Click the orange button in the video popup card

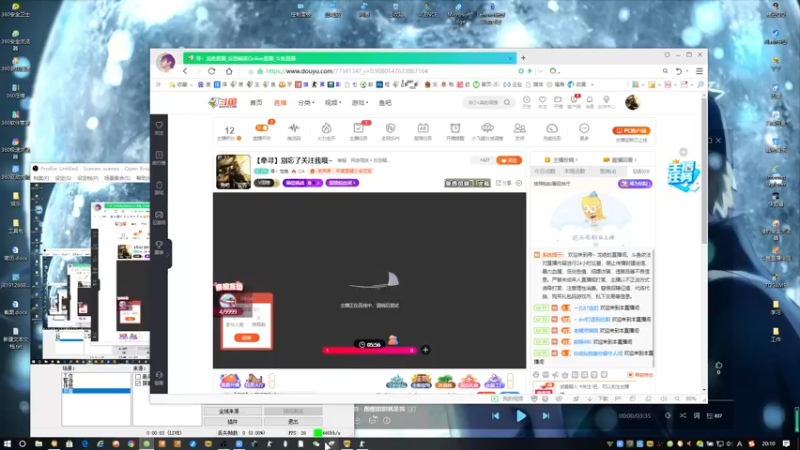(x=246, y=338)
